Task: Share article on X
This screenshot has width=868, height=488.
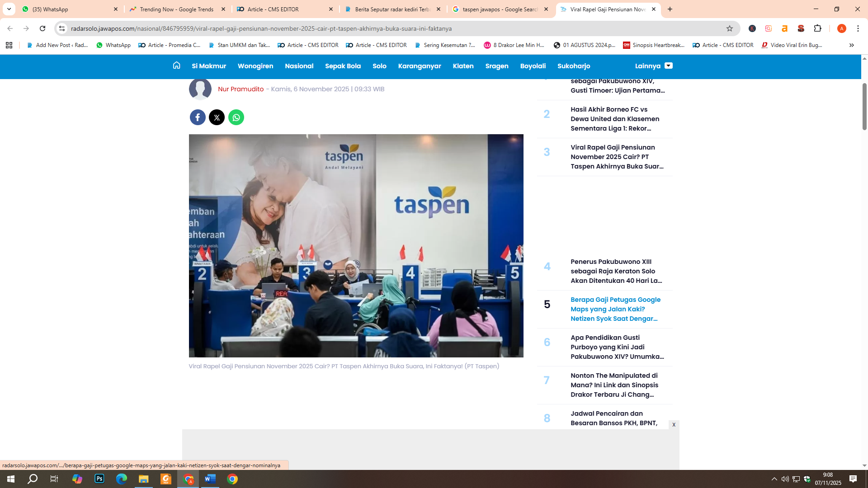Action: click(217, 117)
